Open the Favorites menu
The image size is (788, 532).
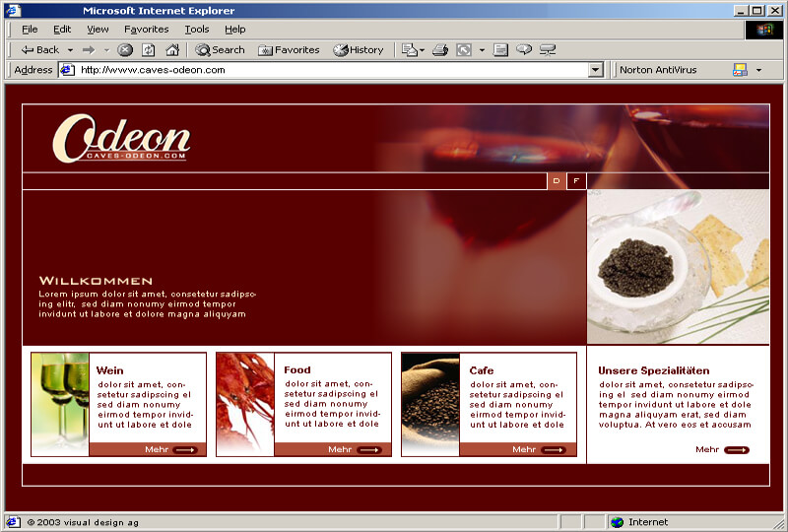click(146, 30)
